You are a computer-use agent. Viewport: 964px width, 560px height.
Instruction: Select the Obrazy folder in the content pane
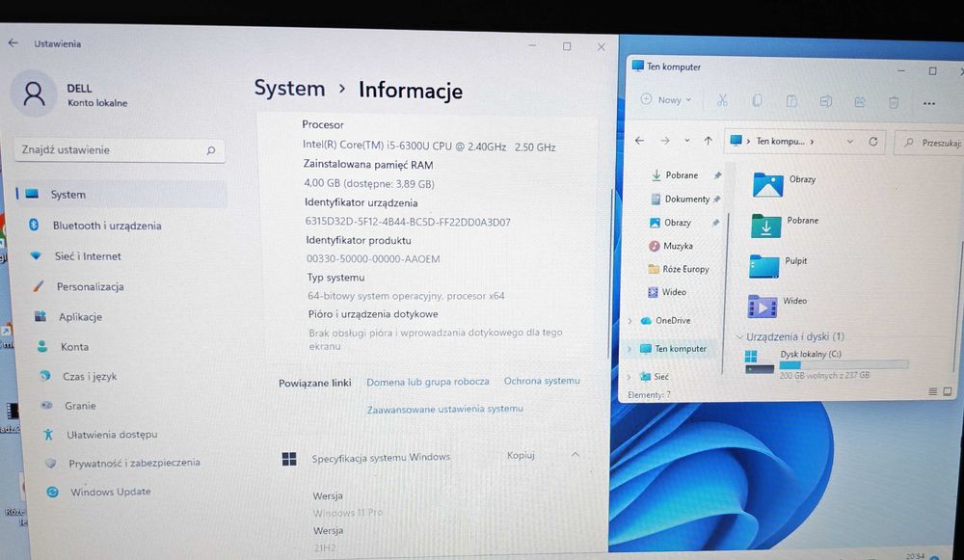click(x=785, y=183)
